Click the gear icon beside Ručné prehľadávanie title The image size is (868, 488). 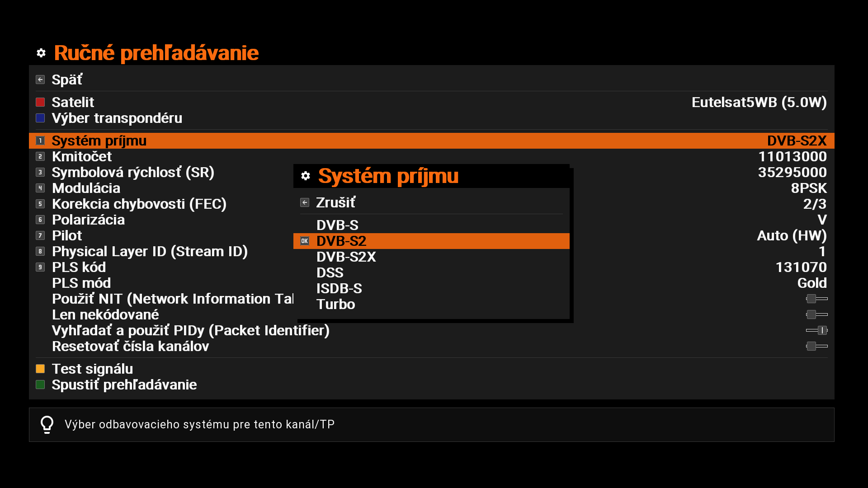pyautogui.click(x=41, y=53)
